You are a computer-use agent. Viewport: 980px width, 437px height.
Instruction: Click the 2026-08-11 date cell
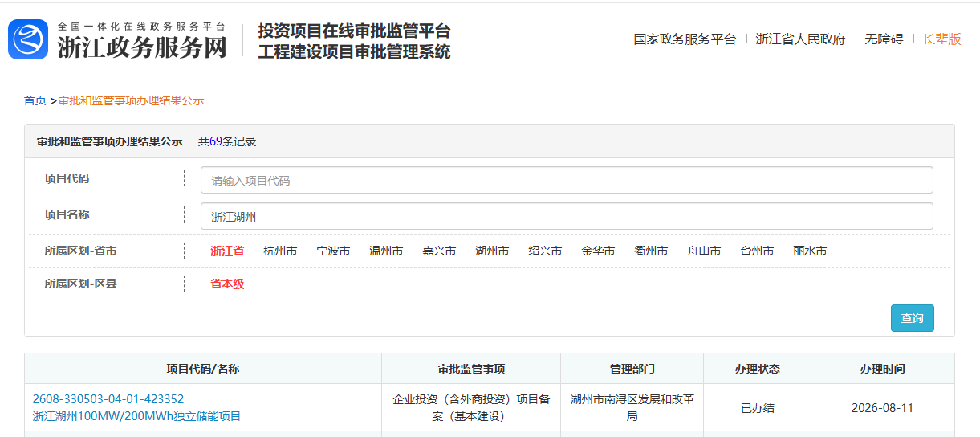(883, 407)
